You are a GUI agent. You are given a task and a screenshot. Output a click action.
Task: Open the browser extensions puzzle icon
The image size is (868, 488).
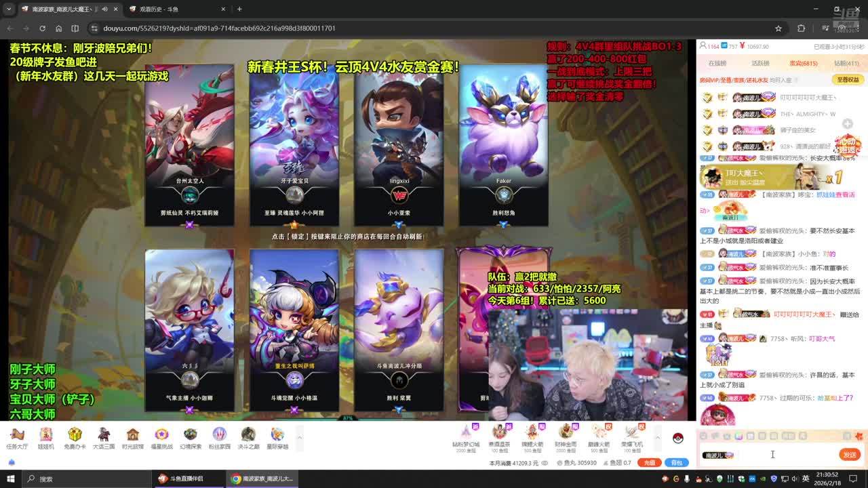tap(801, 28)
